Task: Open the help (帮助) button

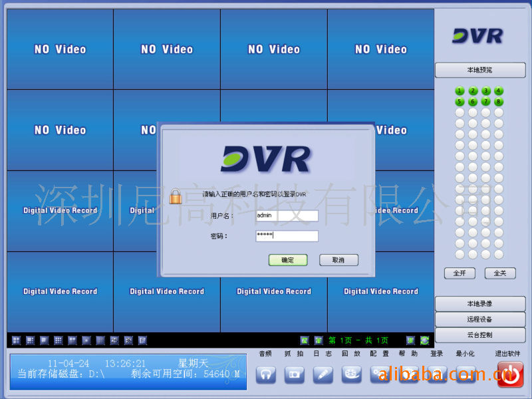Action: [x=408, y=374]
